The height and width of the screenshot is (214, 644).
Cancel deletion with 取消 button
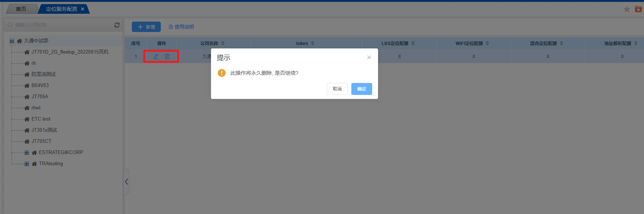point(337,89)
